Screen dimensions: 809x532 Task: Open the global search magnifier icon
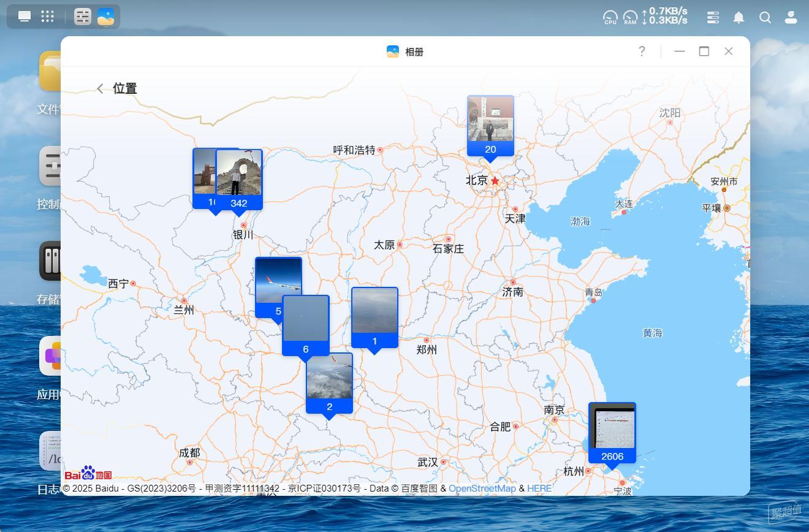[765, 17]
